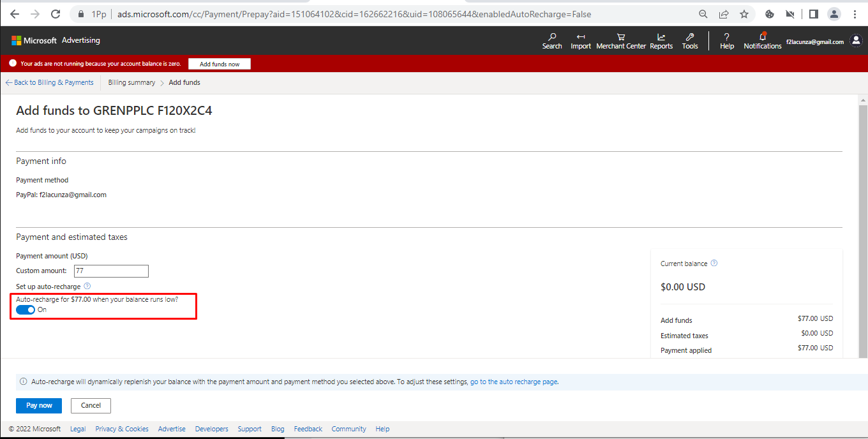Screen dimensions: 868x439
Task: Open Blog footer link
Action: (x=278, y=429)
